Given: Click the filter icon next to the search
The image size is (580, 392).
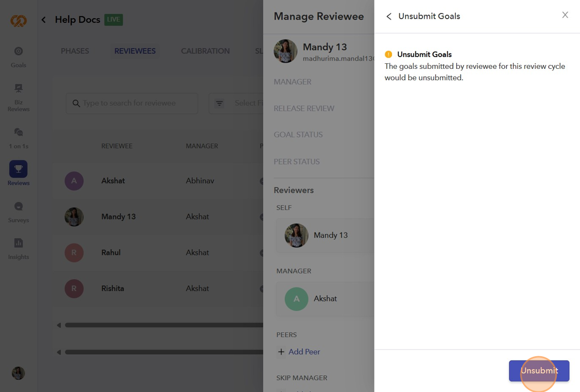Looking at the screenshot, I should pos(220,103).
